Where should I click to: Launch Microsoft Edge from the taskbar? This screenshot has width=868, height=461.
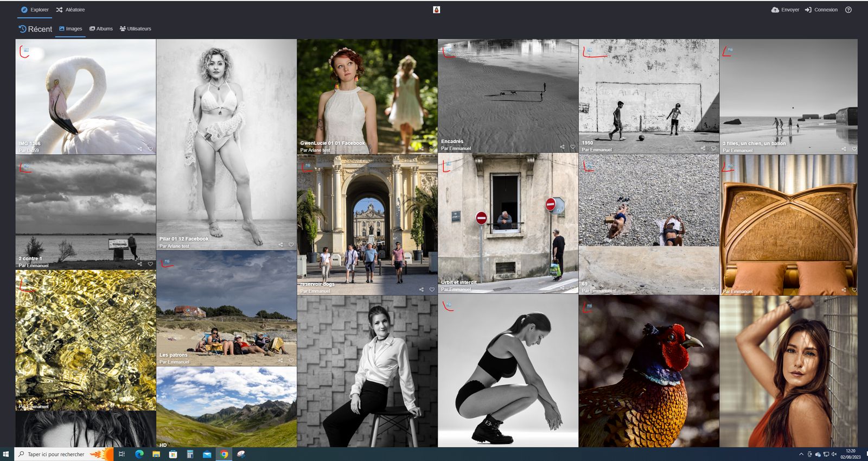tap(139, 454)
